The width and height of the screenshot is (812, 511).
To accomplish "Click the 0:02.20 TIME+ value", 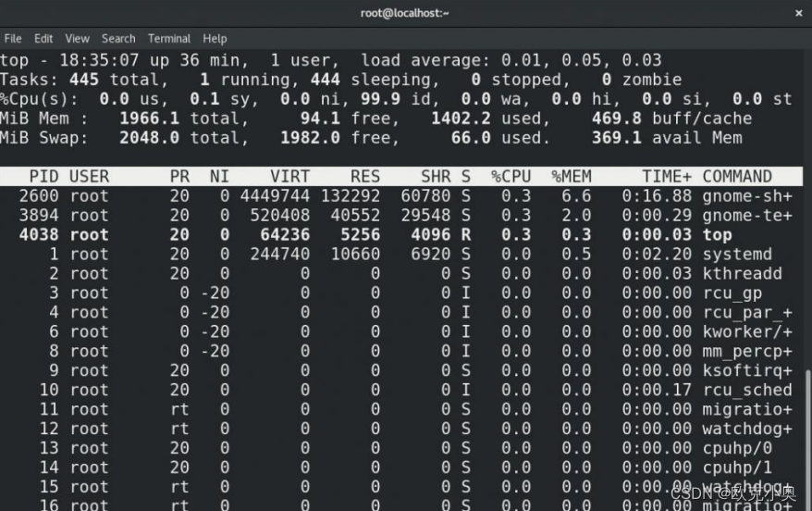I will [657, 254].
